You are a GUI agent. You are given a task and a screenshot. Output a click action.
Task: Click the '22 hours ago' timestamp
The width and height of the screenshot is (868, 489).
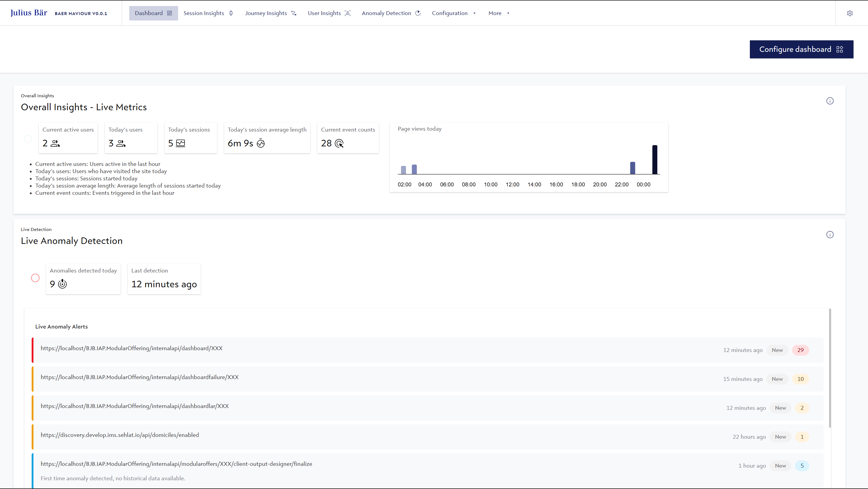pyautogui.click(x=749, y=437)
